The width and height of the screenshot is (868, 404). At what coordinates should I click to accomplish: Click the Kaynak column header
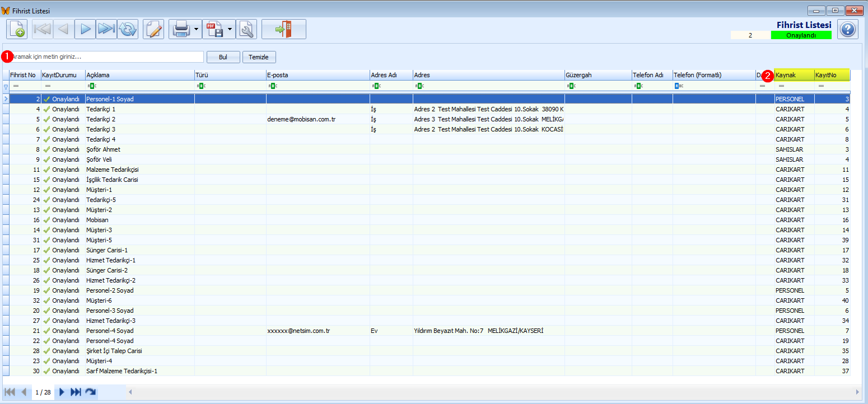tap(793, 75)
